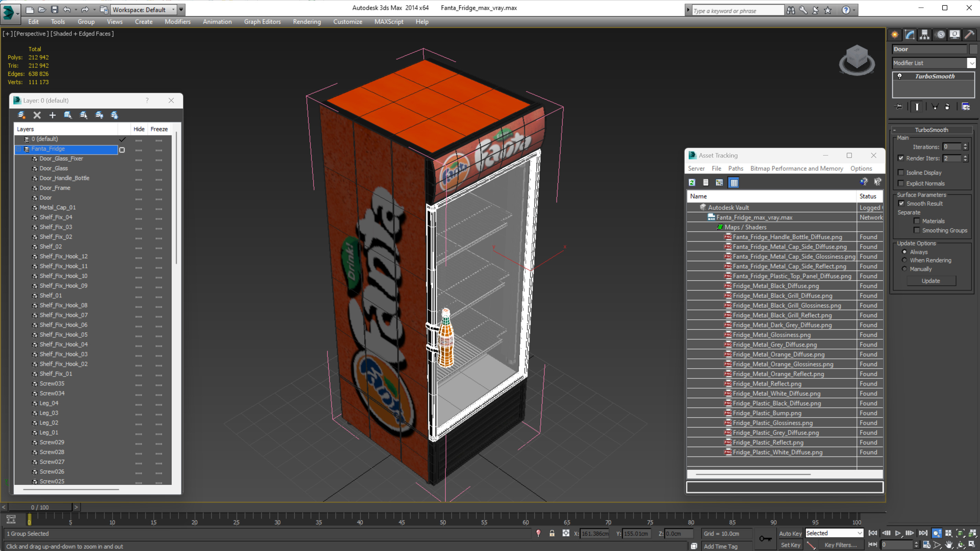
Task: Click Undo arrow in top toolbar
Action: click(67, 10)
